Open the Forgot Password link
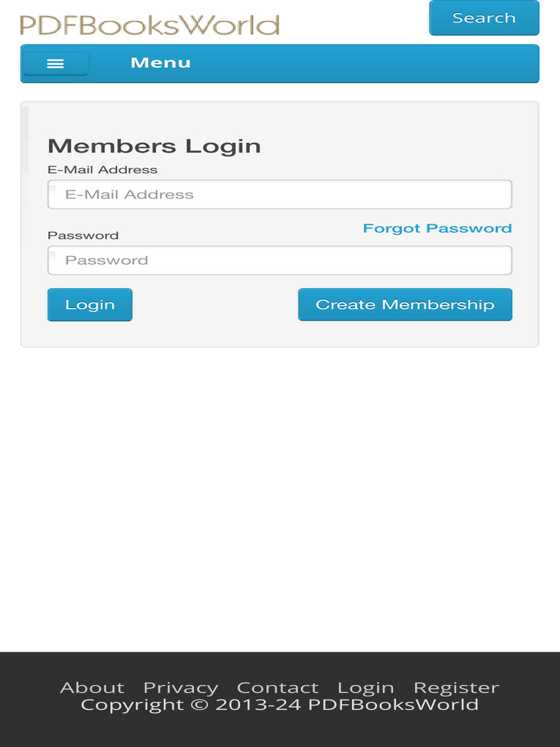This screenshot has width=560, height=747. (437, 228)
